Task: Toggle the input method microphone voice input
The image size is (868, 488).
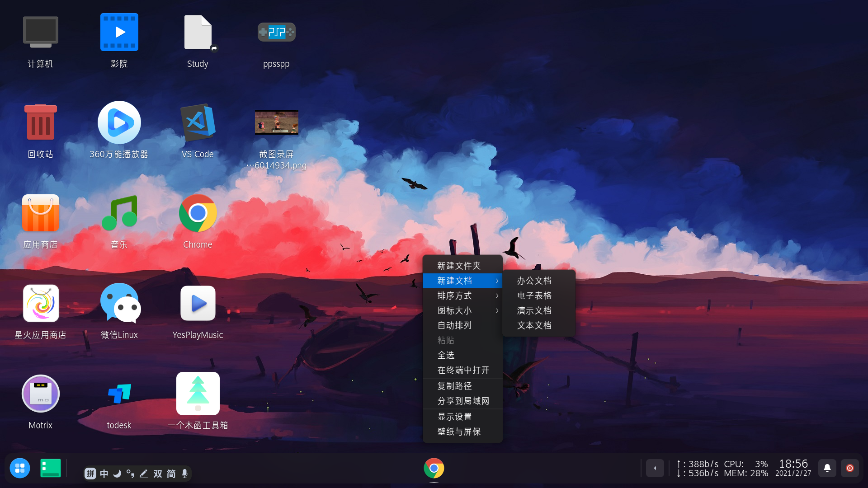Action: [184, 474]
